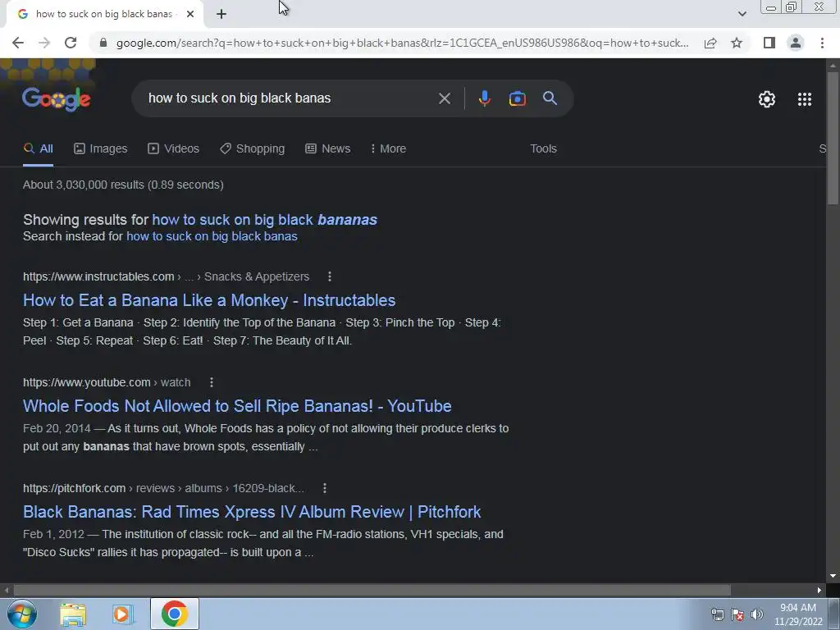Switch to the Videos tab

(174, 149)
